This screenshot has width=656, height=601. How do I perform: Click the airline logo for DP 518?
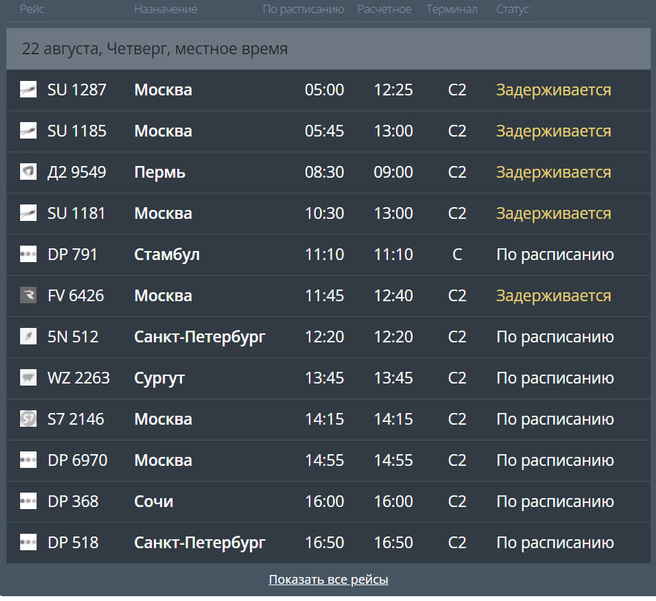[x=28, y=543]
